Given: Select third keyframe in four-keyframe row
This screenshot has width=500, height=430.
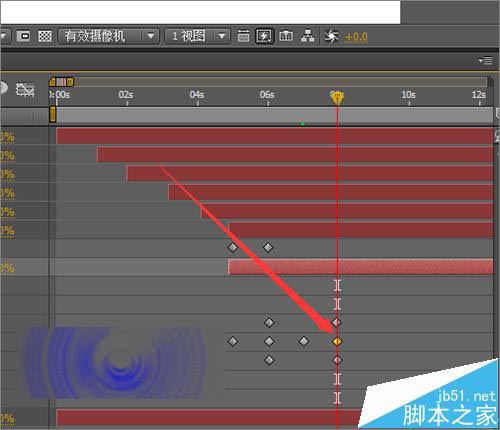Looking at the screenshot, I should point(304,341).
